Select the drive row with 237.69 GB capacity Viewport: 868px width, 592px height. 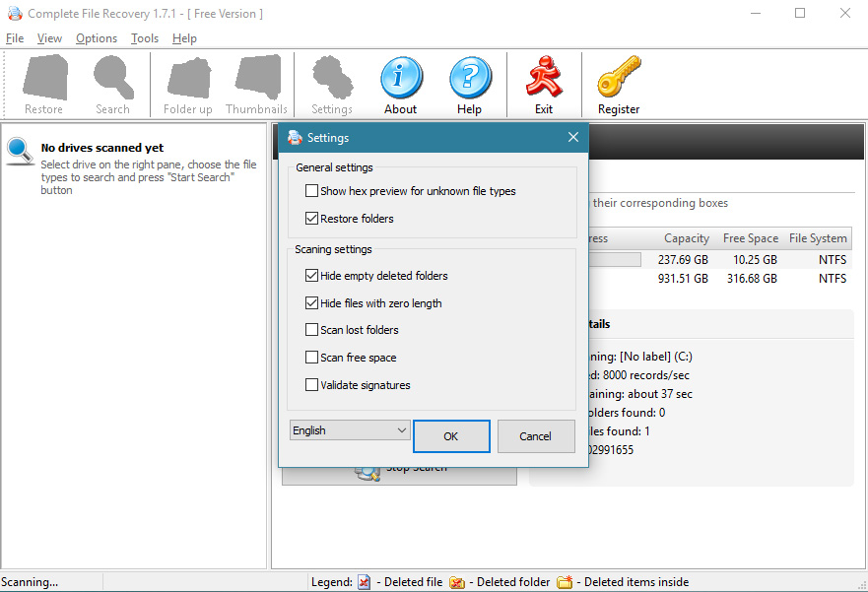coord(719,259)
